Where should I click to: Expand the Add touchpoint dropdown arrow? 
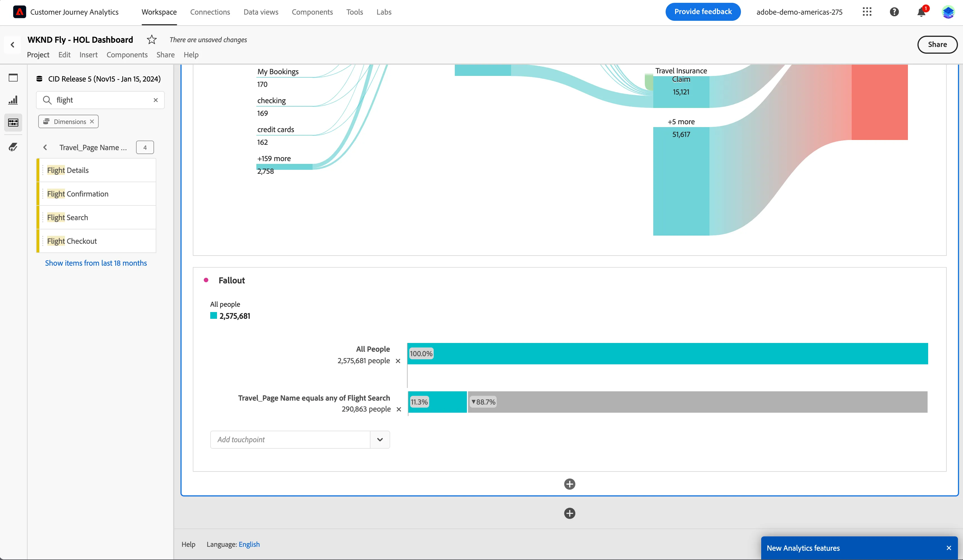point(380,440)
